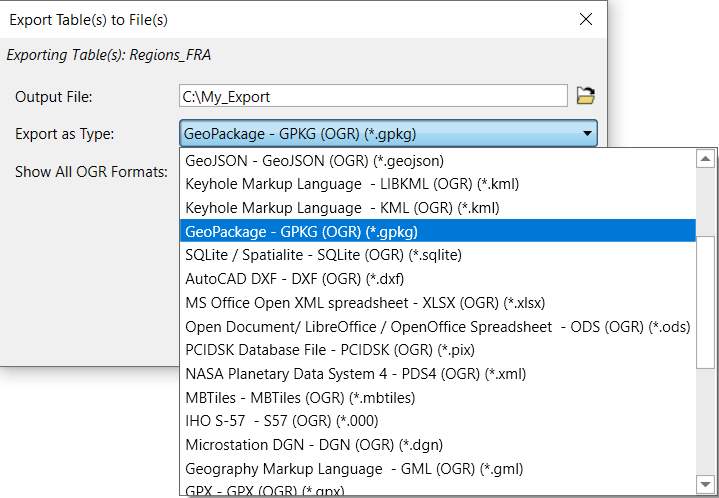
Task: Choose GeoJSON (*.geojson) format
Action: [438, 160]
